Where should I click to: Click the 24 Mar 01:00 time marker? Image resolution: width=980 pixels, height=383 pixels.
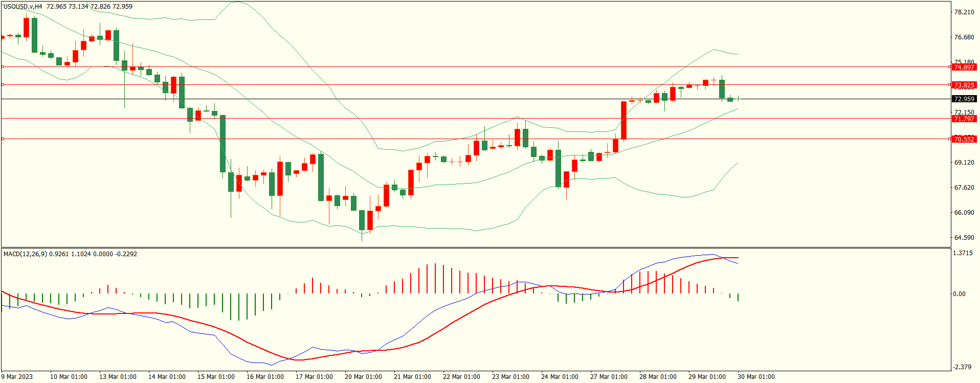(x=560, y=377)
